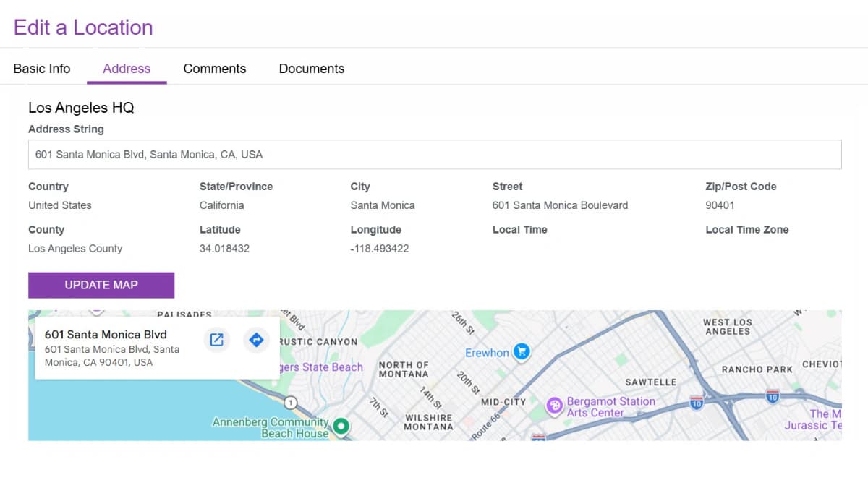
Task: Focus the Address String input field
Action: click(435, 155)
